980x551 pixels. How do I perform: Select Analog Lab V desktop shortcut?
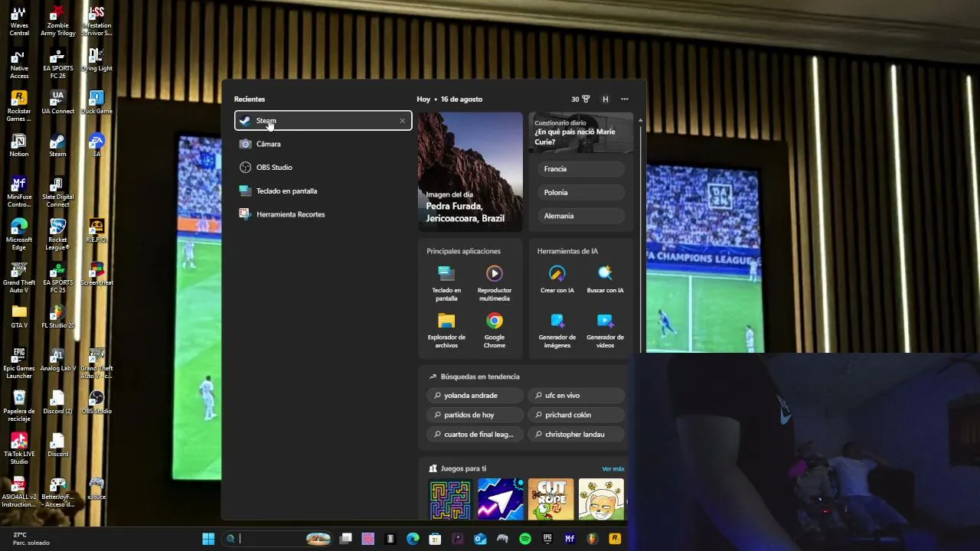(57, 360)
